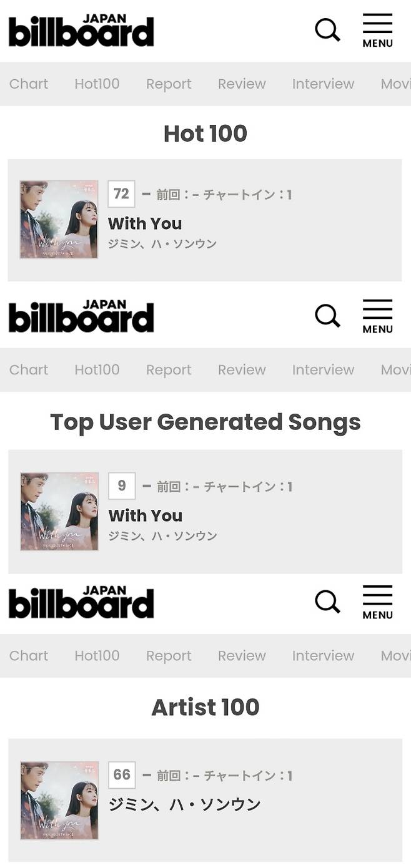This screenshot has width=411, height=868.
Task: Select Review tab above the Artist 100 heading
Action: [242, 655]
